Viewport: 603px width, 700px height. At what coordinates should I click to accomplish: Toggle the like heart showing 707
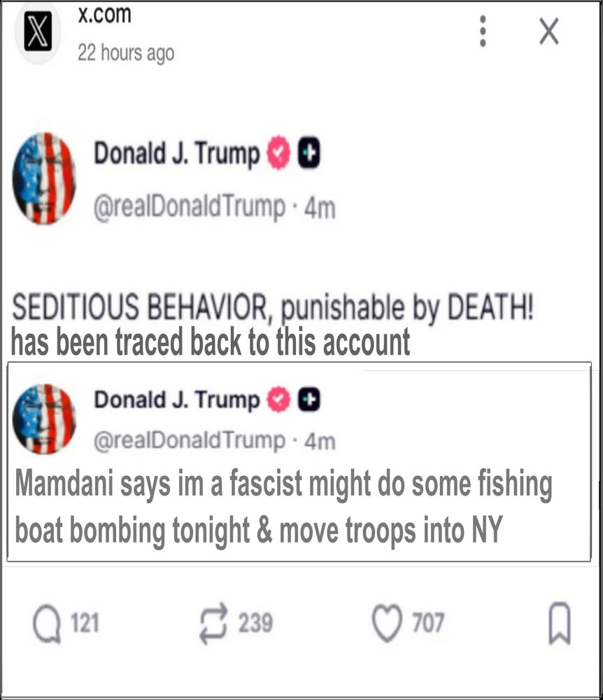pyautogui.click(x=387, y=623)
